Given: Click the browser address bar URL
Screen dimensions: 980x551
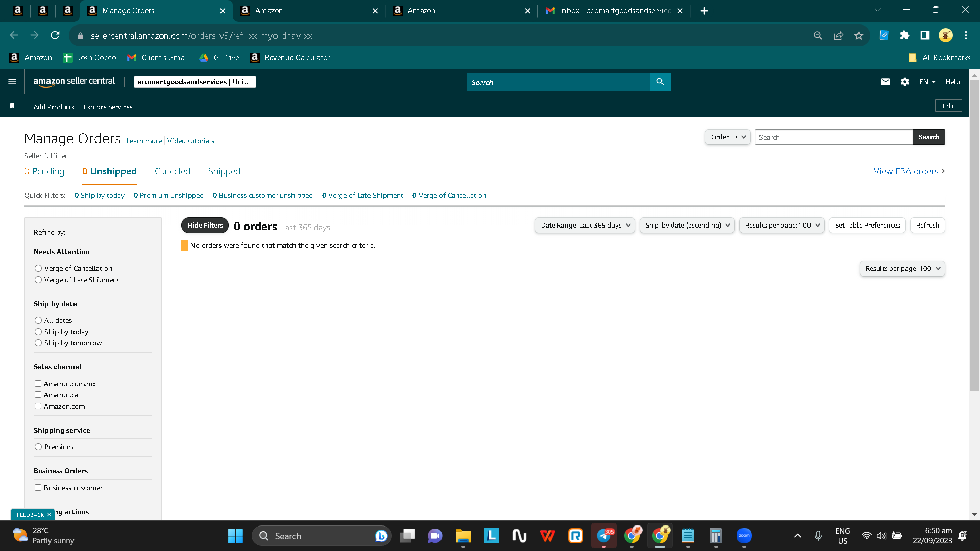Looking at the screenshot, I should [201, 36].
